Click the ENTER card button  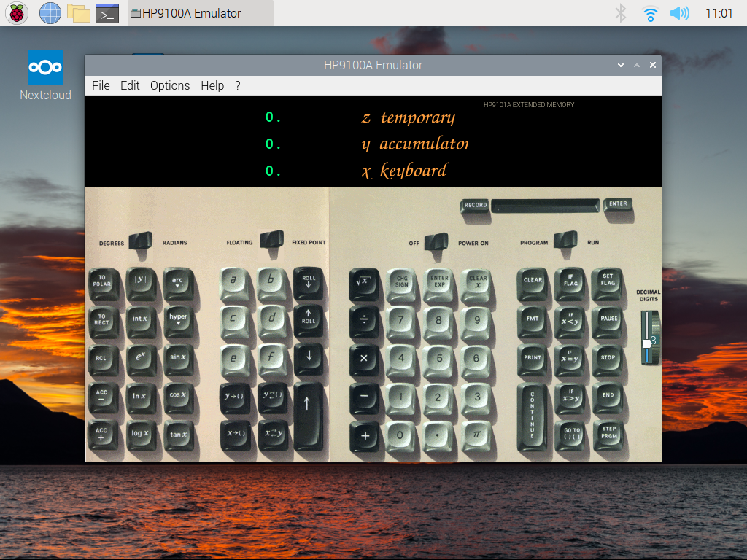(x=618, y=204)
